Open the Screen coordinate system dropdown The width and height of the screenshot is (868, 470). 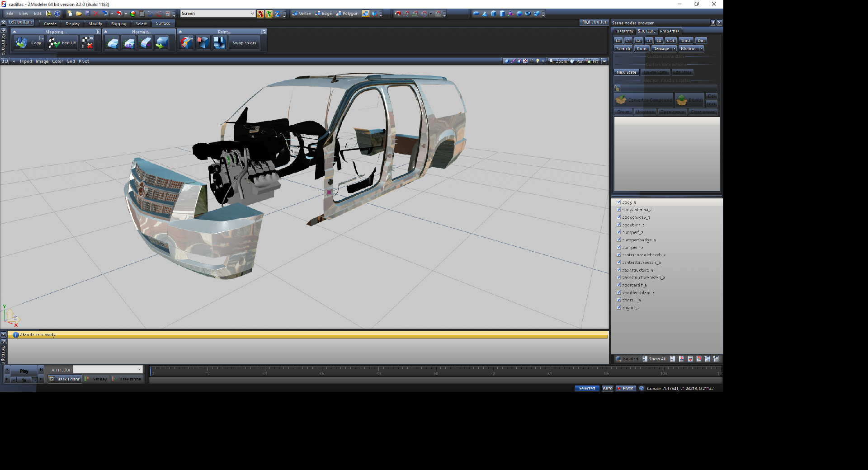point(252,14)
